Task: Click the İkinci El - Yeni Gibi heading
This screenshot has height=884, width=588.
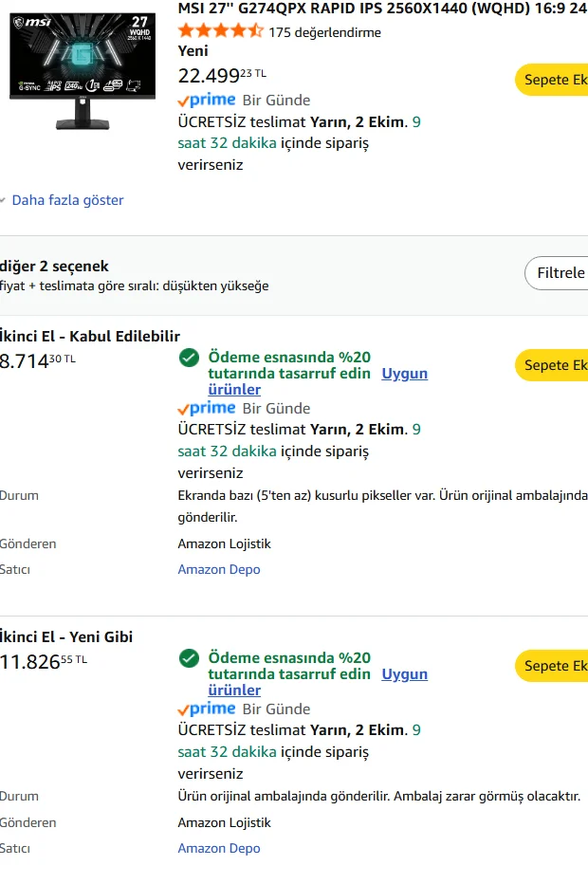Action: pyautogui.click(x=66, y=636)
